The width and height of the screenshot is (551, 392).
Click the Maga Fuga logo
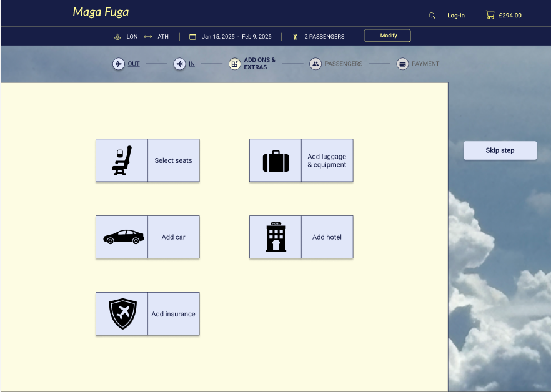tap(101, 12)
